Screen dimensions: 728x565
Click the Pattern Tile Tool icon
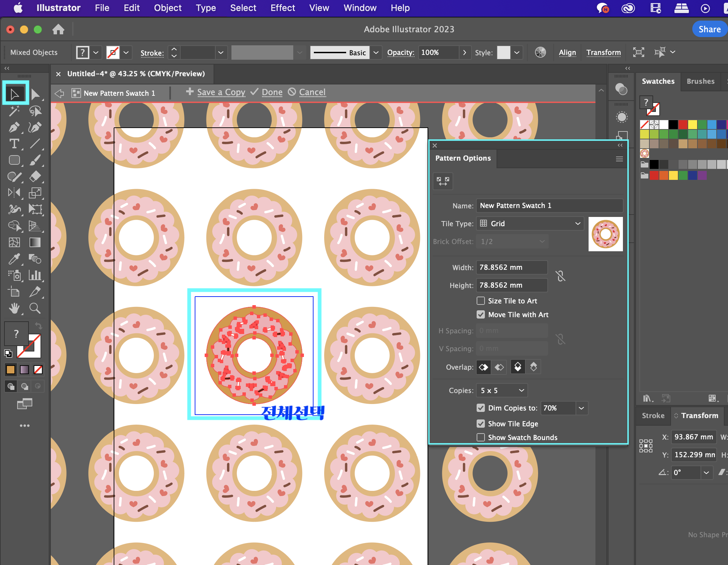[x=443, y=181]
